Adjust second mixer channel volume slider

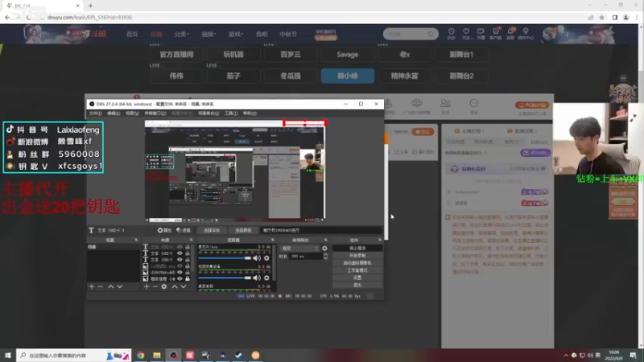(225, 278)
